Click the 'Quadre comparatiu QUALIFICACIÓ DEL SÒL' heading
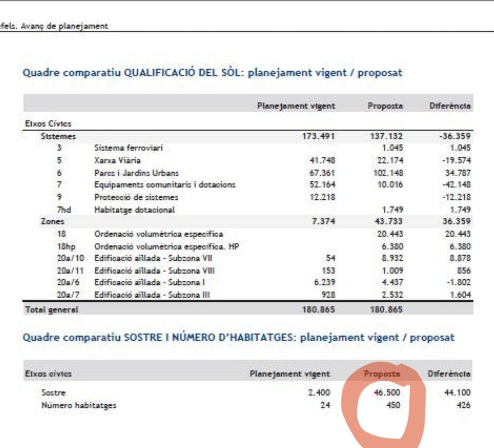This screenshot has height=448, width=494. tap(212, 73)
